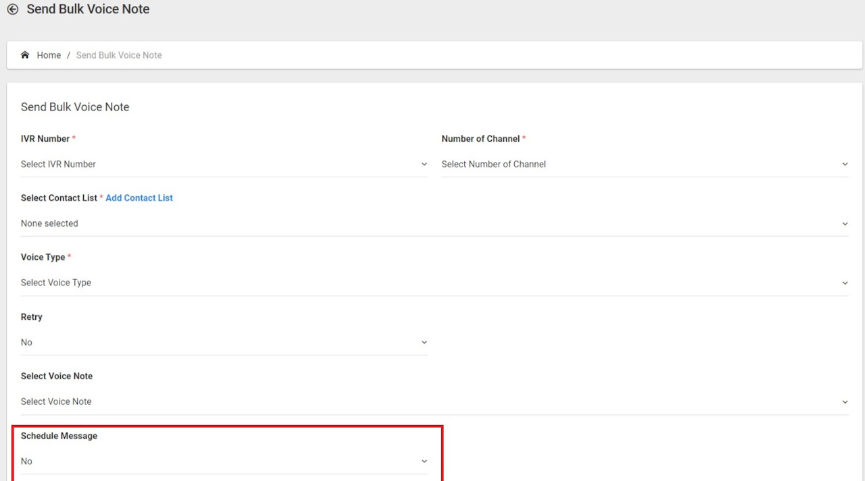
Task: Open the Retry dropdown showing No
Action: 224,343
